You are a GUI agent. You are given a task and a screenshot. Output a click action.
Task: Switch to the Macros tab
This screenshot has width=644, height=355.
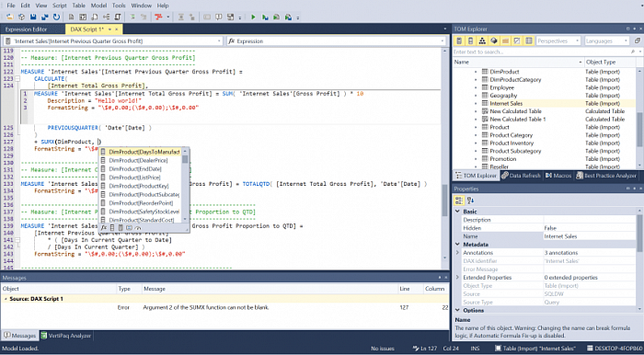[x=558, y=176]
